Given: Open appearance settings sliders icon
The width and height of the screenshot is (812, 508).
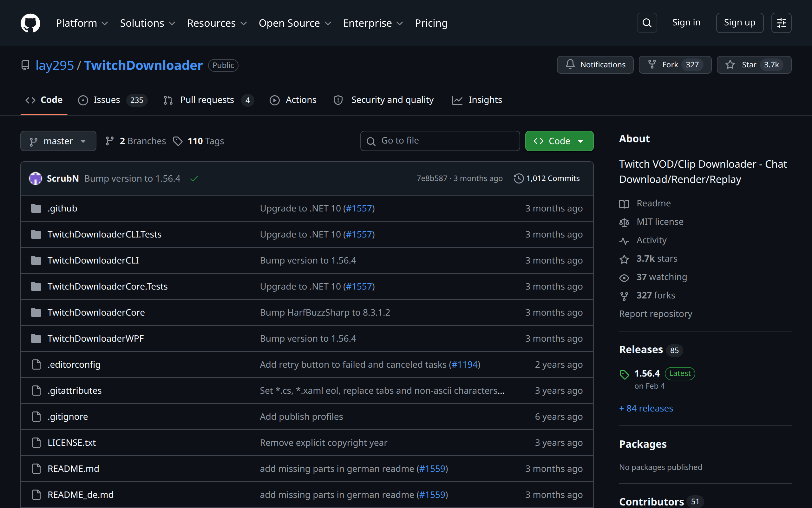Looking at the screenshot, I should point(781,23).
